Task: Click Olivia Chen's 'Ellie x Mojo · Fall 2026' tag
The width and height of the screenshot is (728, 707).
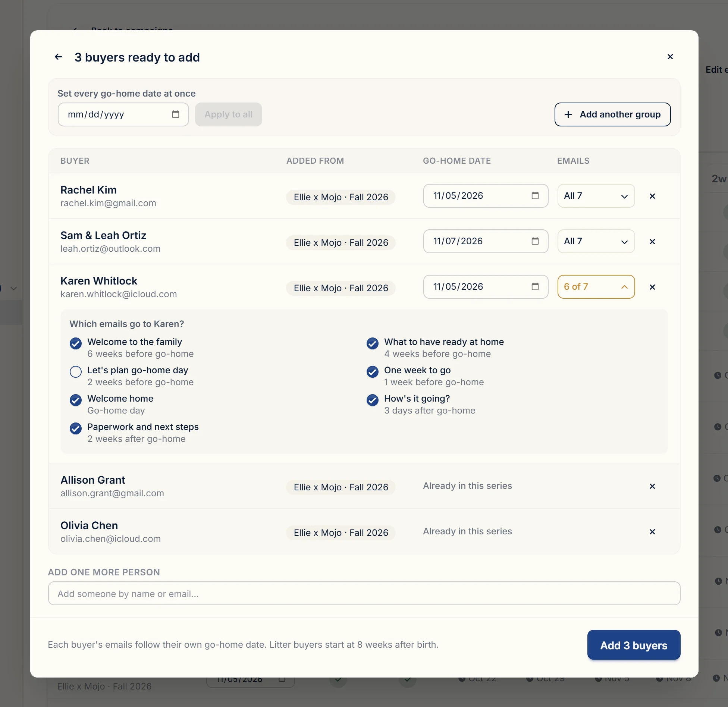Action: click(x=341, y=533)
